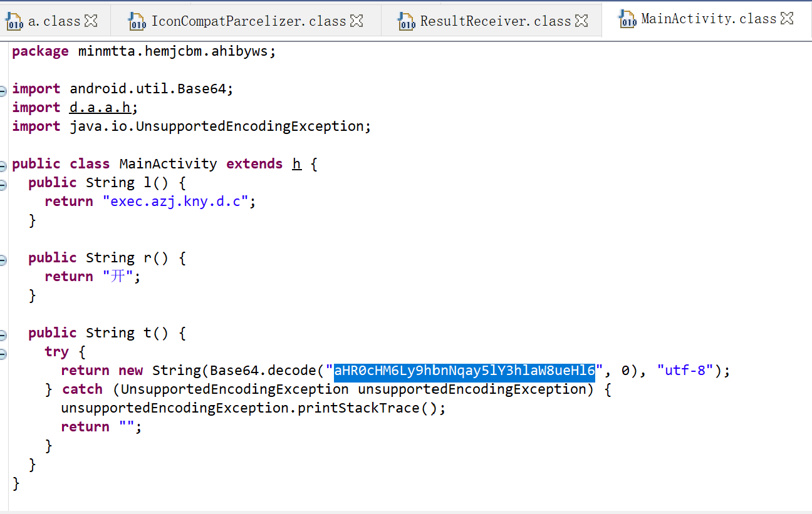Click the catch keyword
Viewport: 812px width, 514px height.
click(x=82, y=389)
